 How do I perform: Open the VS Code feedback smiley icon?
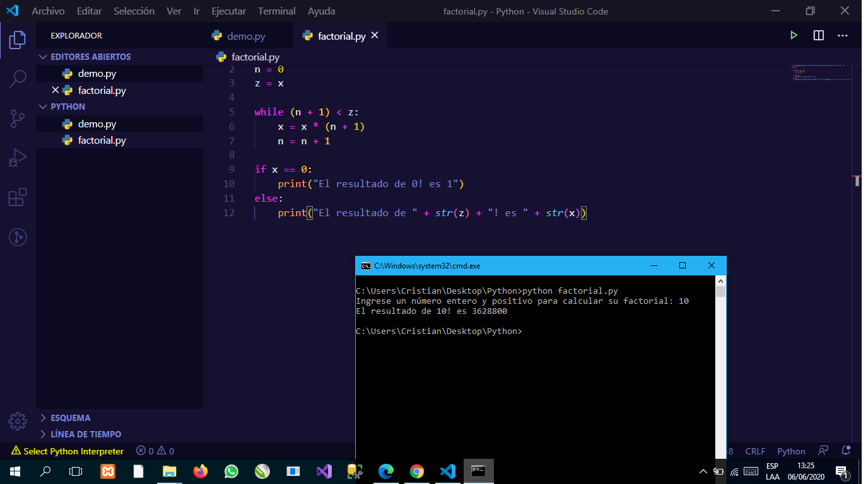pos(823,451)
